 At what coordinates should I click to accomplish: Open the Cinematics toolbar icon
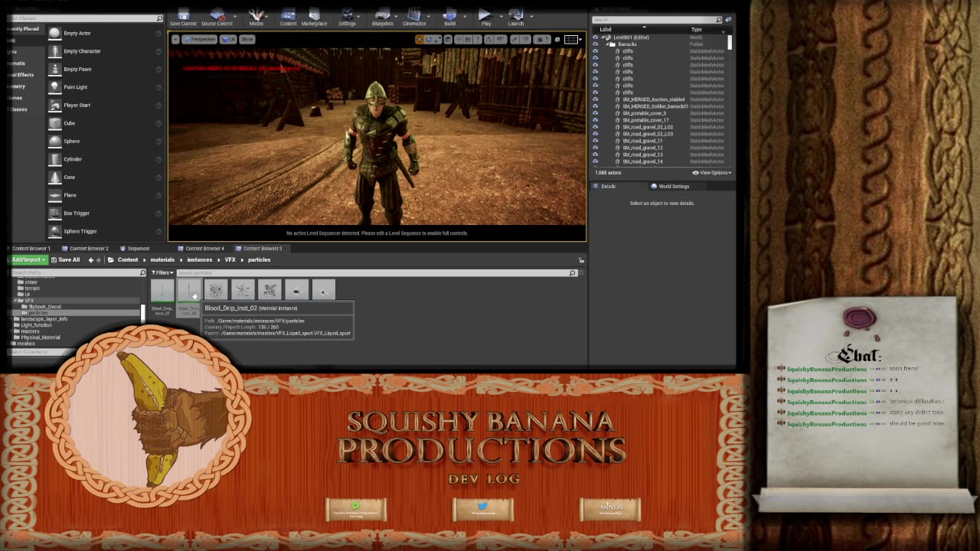click(x=414, y=18)
